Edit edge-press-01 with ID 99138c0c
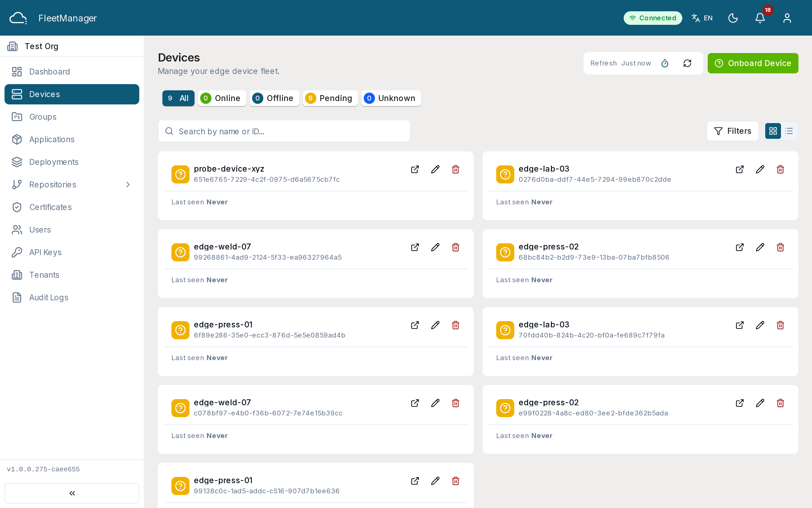 435,481
